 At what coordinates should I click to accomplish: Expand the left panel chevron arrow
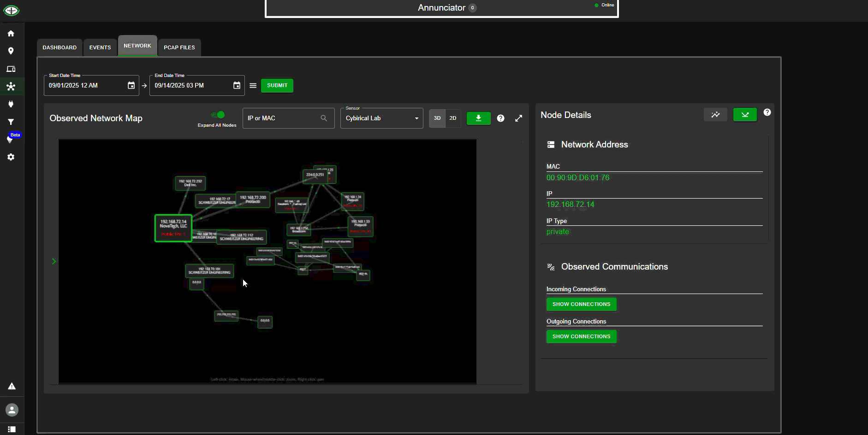tap(54, 261)
